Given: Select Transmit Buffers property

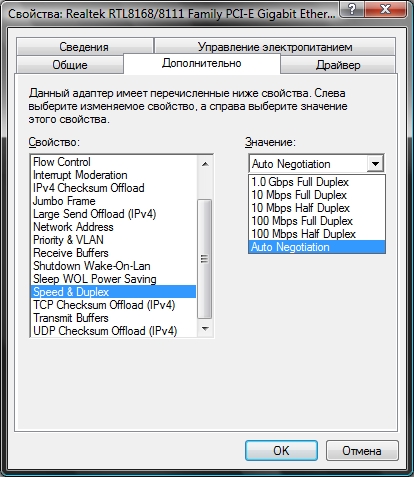Looking at the screenshot, I should click(113, 318).
